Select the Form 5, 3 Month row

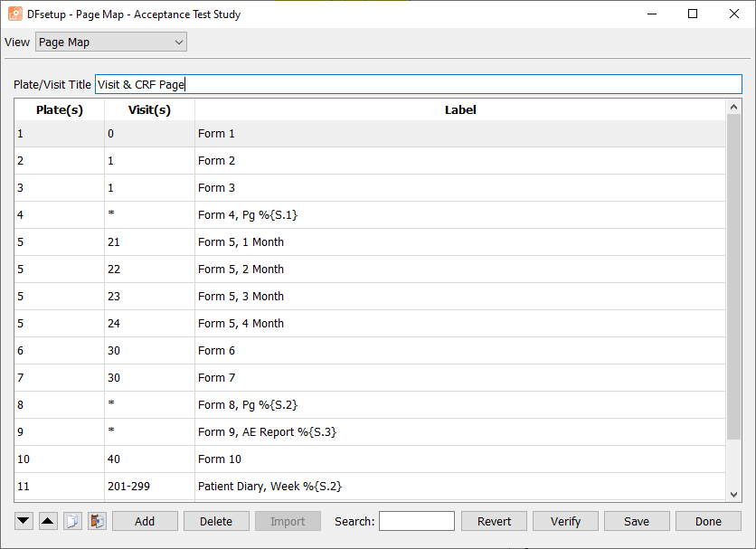[370, 297]
